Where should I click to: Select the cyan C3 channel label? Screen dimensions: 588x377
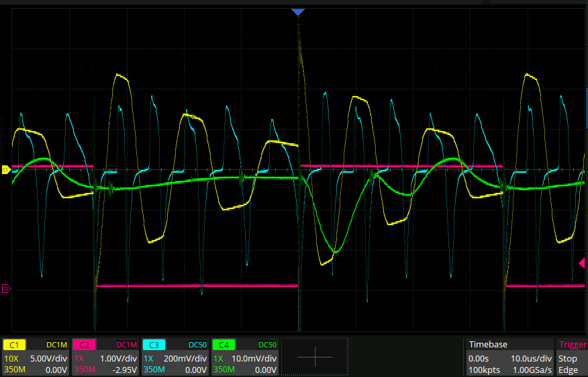tap(154, 345)
